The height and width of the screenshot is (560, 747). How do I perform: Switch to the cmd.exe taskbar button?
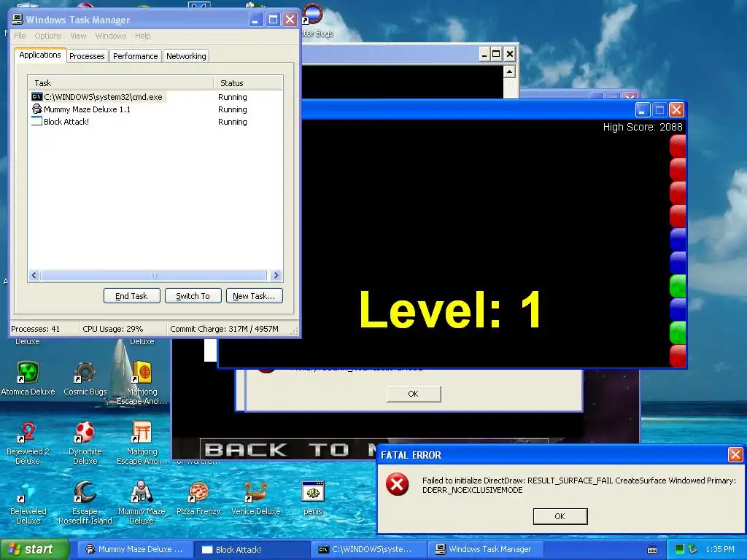click(x=369, y=549)
